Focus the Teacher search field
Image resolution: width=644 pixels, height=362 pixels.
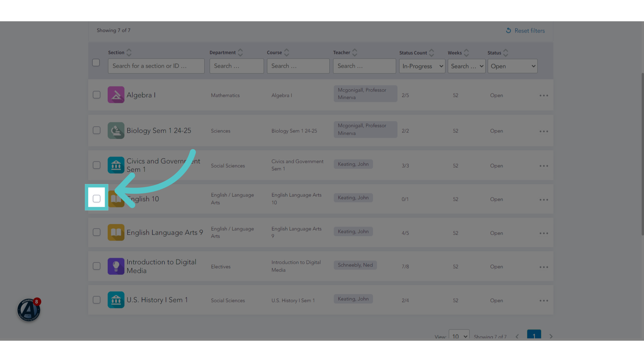click(x=365, y=66)
